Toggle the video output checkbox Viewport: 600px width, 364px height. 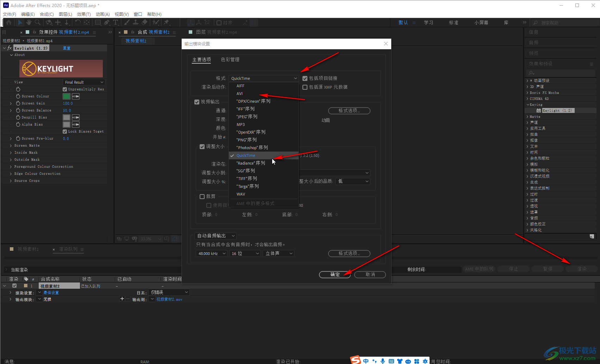coord(197,102)
